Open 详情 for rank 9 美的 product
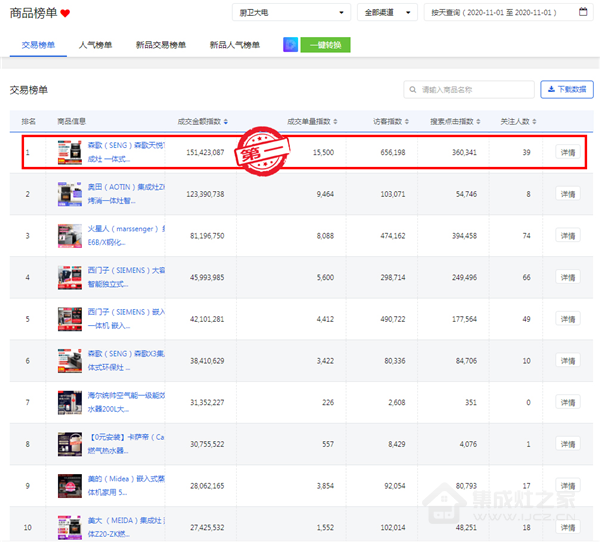This screenshot has height=543, width=600. pyautogui.click(x=567, y=486)
